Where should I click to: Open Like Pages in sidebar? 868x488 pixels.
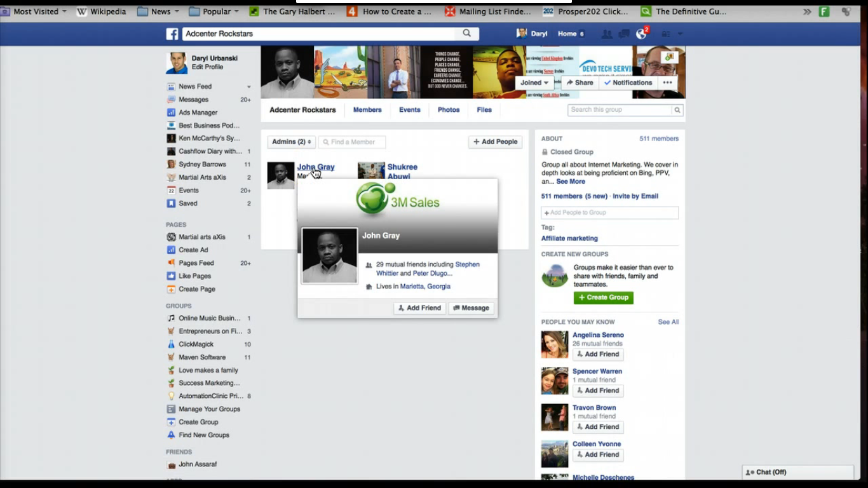[194, 276]
